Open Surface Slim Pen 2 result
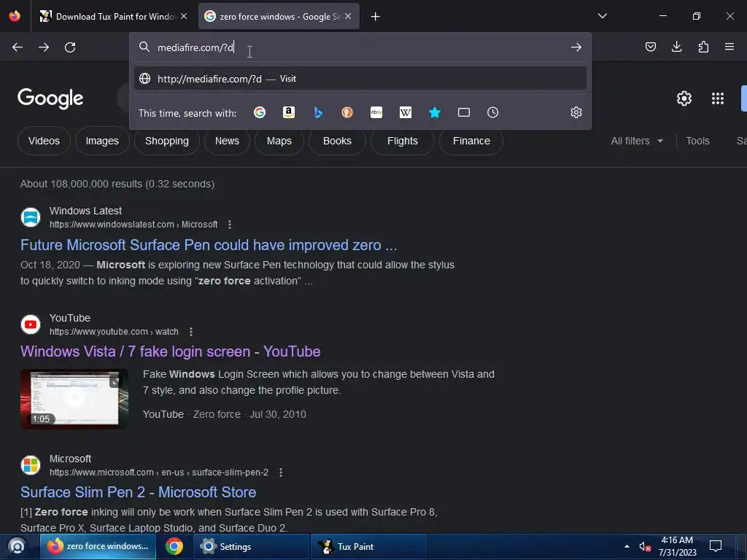747x560 pixels. point(138,492)
